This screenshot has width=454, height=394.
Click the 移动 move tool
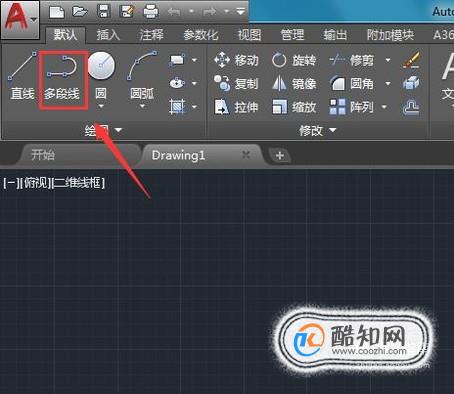236,60
